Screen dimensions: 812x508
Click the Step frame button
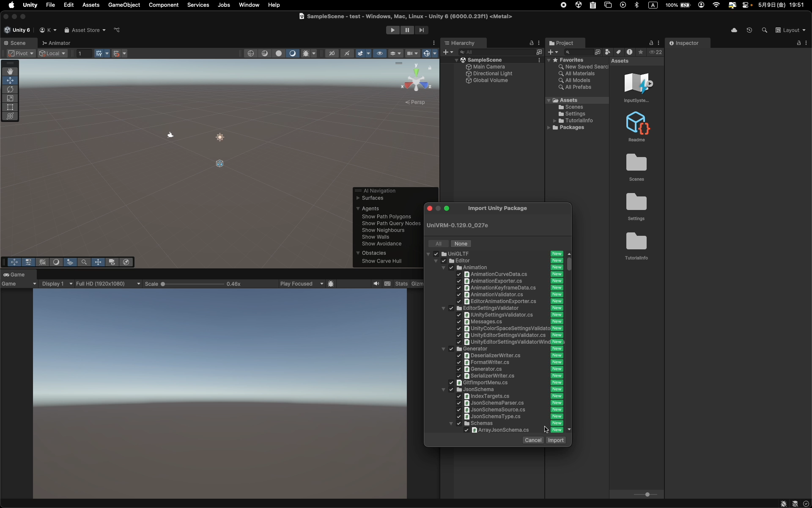pos(421,30)
